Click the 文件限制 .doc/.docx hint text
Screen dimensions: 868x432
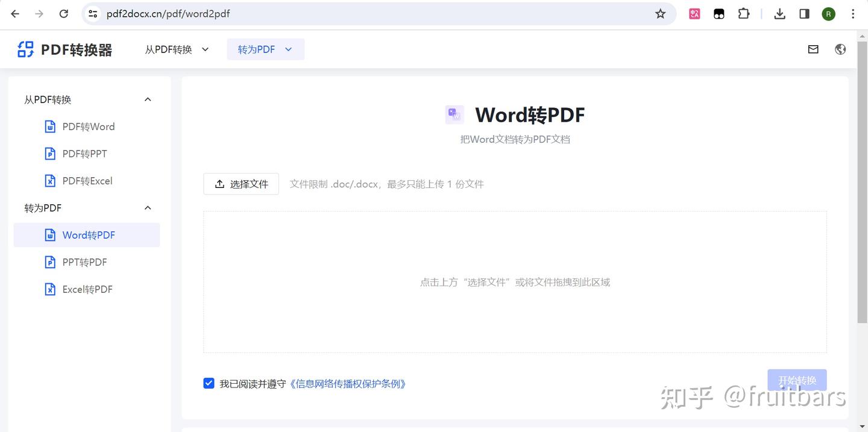click(x=386, y=184)
